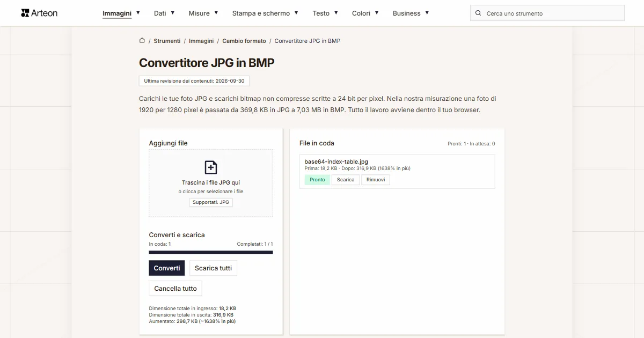This screenshot has width=644, height=338.
Task: Open the Business menu
Action: [406, 13]
